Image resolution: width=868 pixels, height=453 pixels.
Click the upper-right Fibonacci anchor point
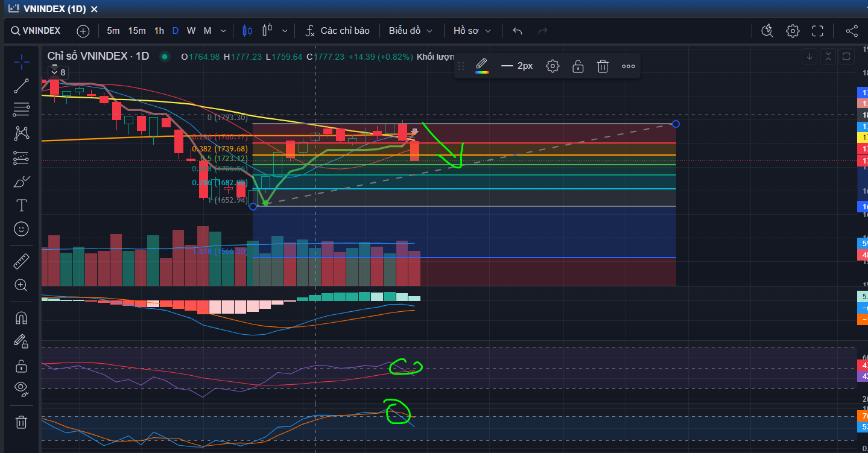(x=676, y=124)
